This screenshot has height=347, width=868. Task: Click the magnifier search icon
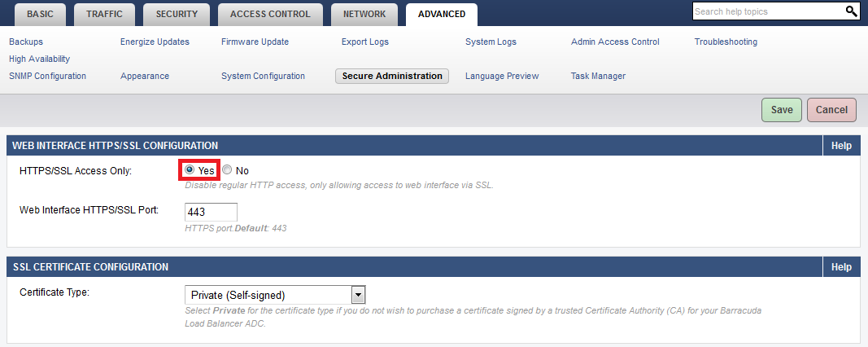click(851, 11)
